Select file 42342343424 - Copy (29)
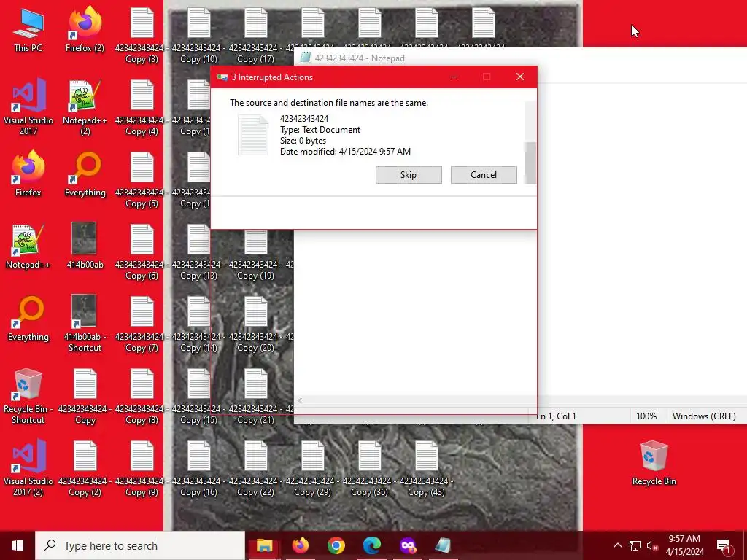 tap(312, 469)
